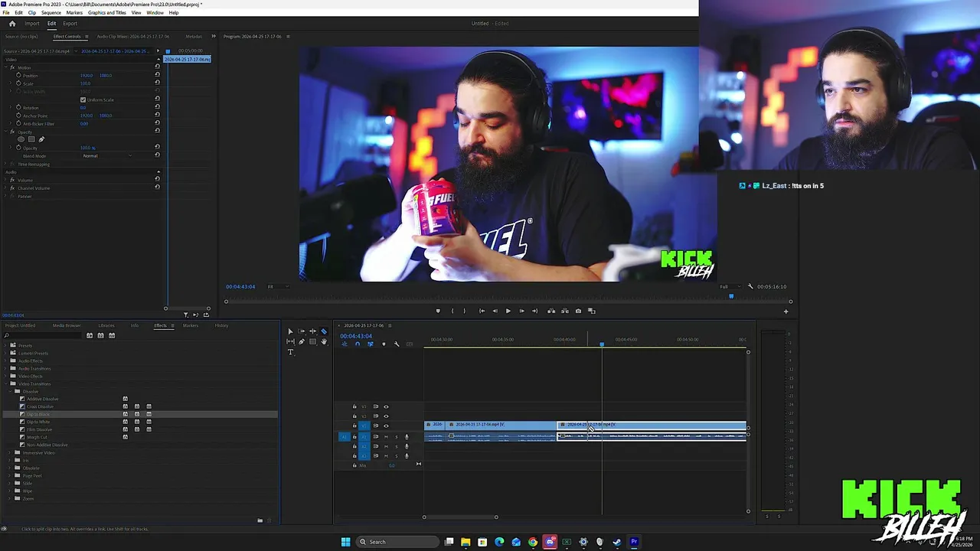
Task: Toggle Uniform Scale checkbox
Action: click(x=83, y=99)
